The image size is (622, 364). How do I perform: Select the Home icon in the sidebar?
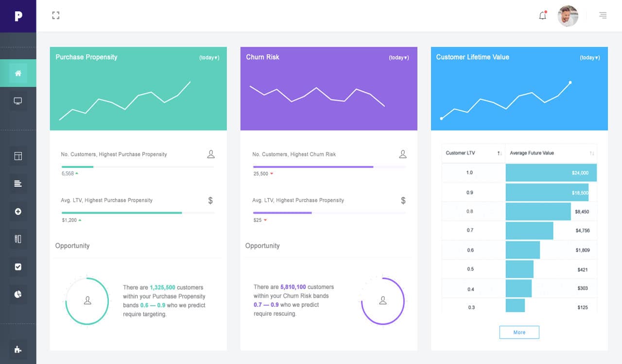18,73
